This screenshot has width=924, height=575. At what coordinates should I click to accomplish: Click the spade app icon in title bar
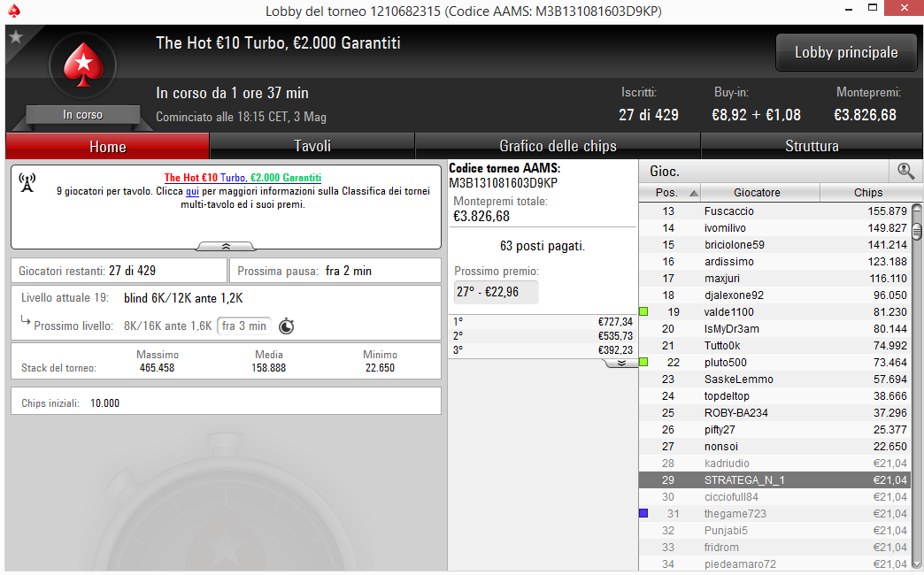[x=13, y=10]
